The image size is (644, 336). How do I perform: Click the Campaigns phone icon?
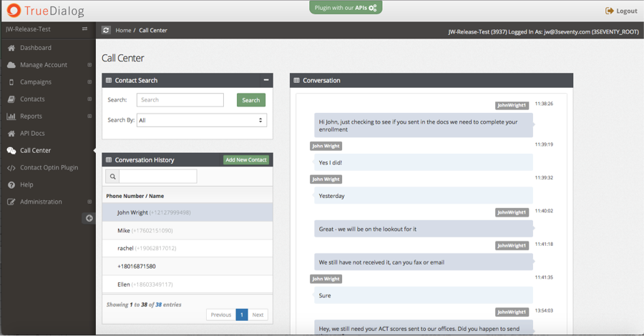11,82
